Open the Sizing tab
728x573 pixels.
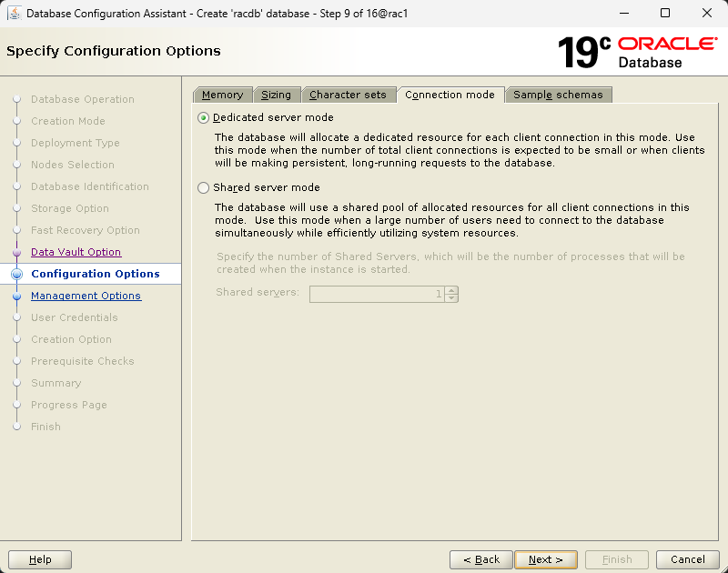[x=277, y=95]
